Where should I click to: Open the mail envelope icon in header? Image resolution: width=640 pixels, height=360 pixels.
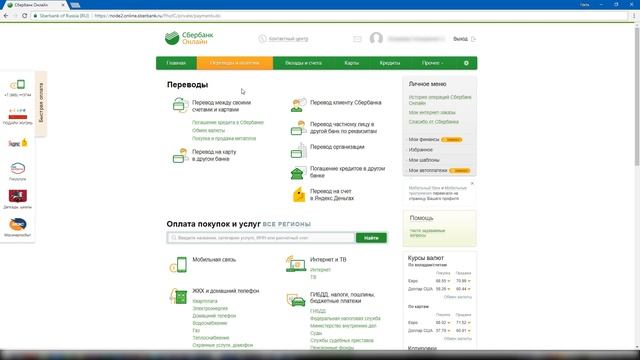click(x=357, y=39)
